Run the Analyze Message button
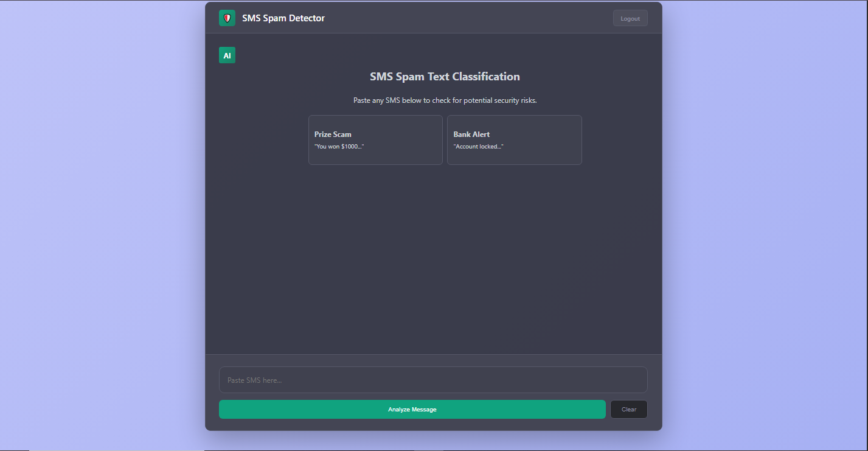The height and width of the screenshot is (451, 868). tap(412, 409)
